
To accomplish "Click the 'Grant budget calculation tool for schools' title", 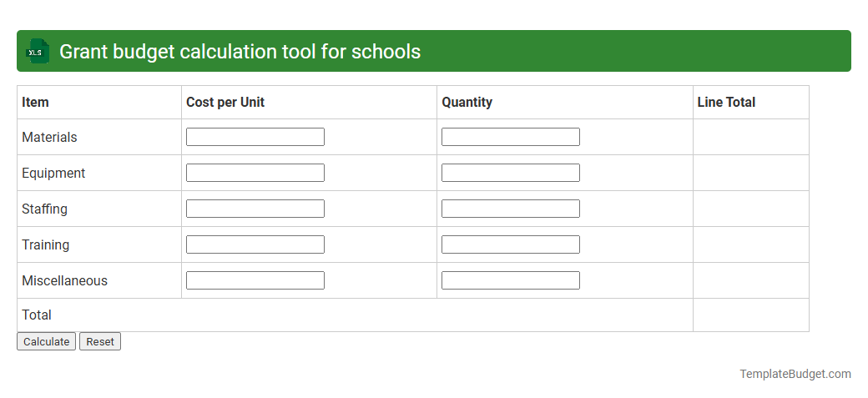I will point(240,52).
